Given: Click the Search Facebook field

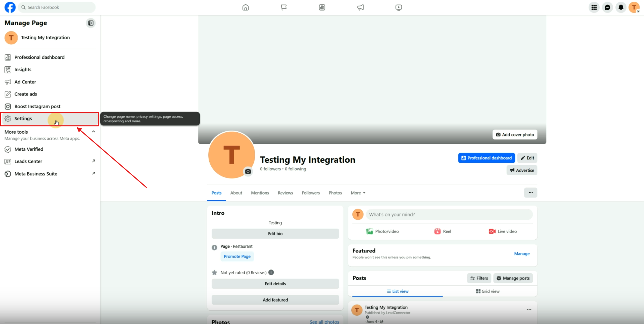Looking at the screenshot, I should click(57, 7).
